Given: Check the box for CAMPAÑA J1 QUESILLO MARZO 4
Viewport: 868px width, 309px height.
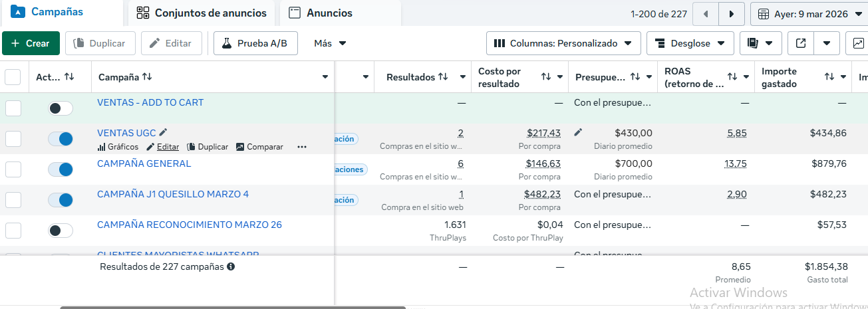Looking at the screenshot, I should pyautogui.click(x=13, y=200).
